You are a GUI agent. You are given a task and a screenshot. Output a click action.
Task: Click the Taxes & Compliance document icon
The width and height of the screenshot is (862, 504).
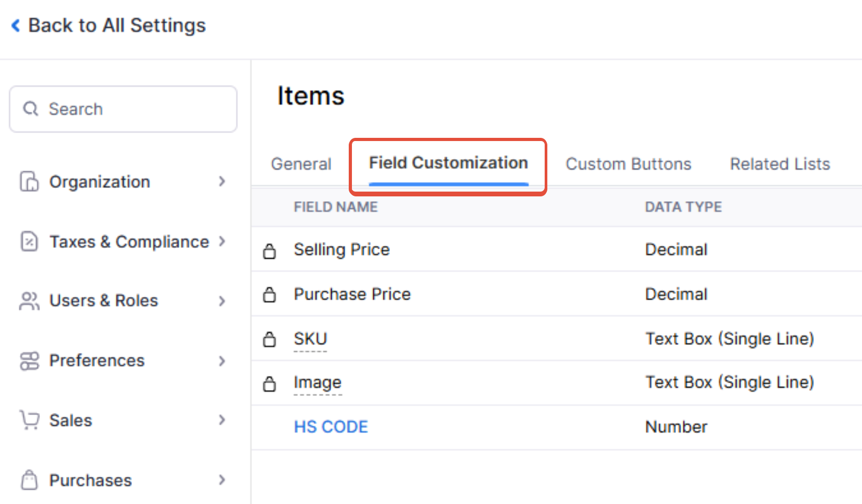pos(29,241)
